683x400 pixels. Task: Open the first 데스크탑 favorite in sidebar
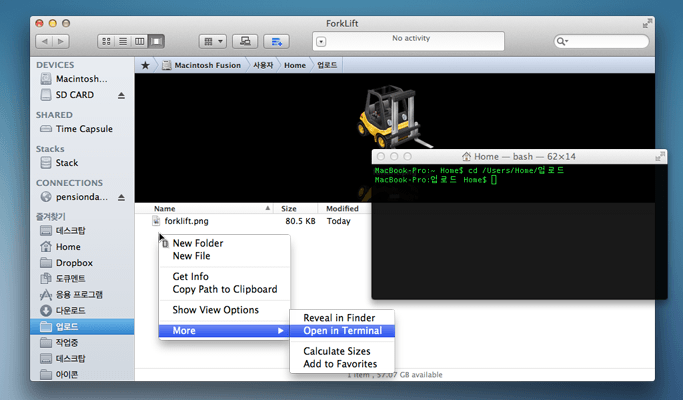[x=63, y=231]
